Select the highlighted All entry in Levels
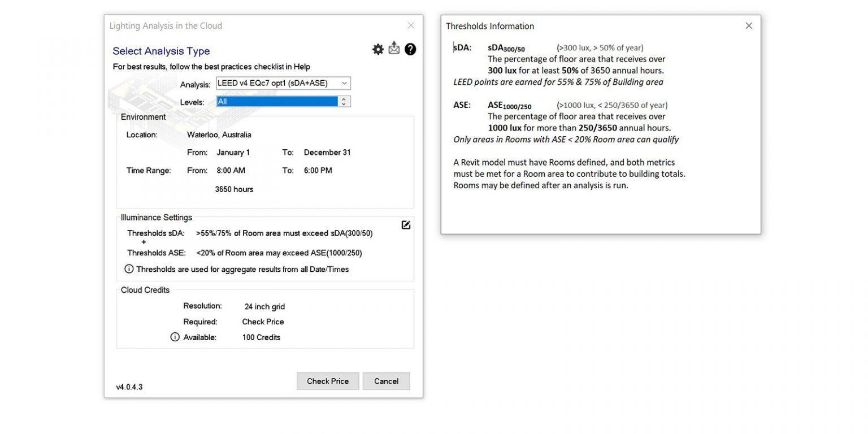Viewport: 868px width, 434px height. pyautogui.click(x=277, y=102)
